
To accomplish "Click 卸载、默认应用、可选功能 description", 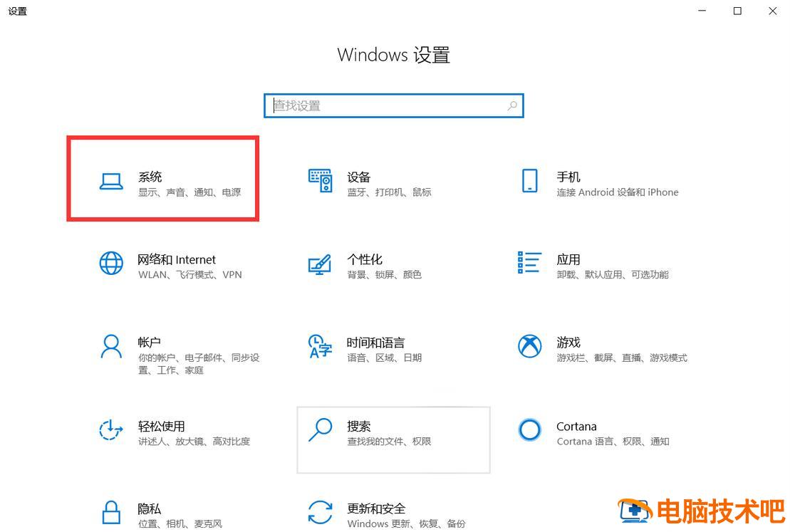I will (613, 275).
